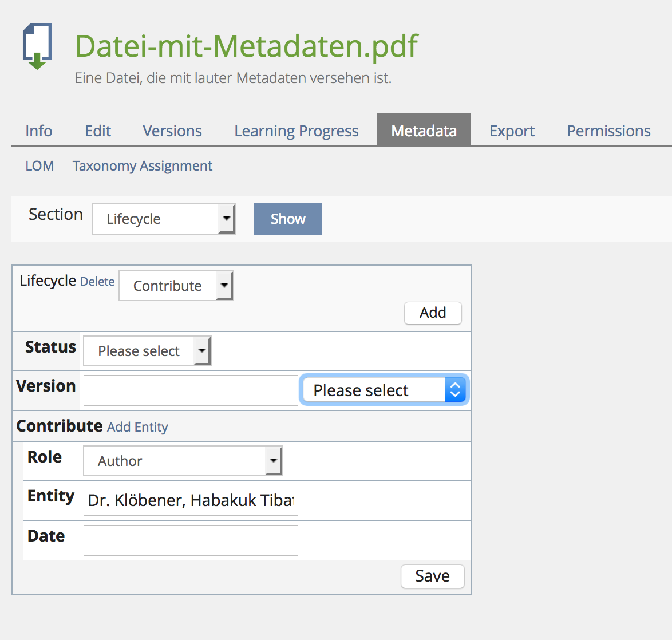Viewport: 672px width, 640px height.
Task: Expand the Status dropdown
Action: (x=147, y=351)
